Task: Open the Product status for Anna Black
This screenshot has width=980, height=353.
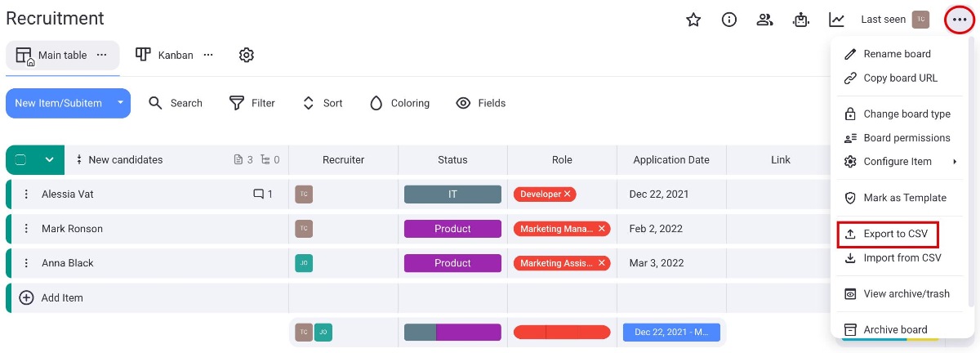Action: [452, 263]
